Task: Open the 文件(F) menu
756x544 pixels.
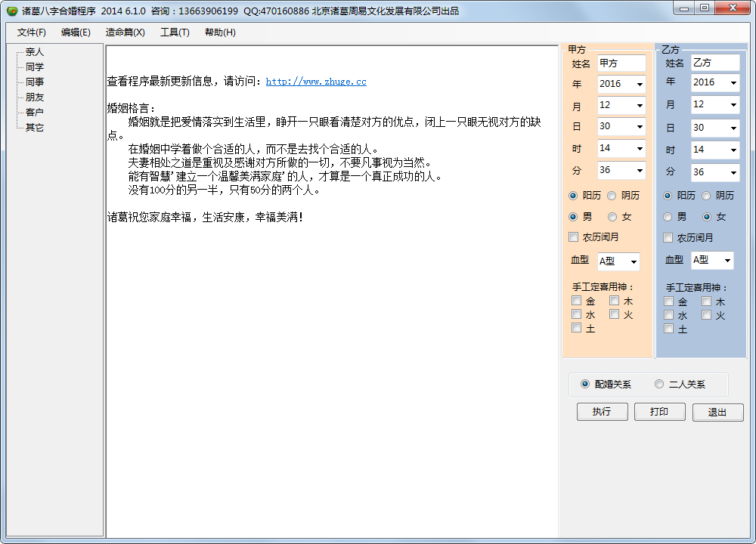Action: [32, 32]
